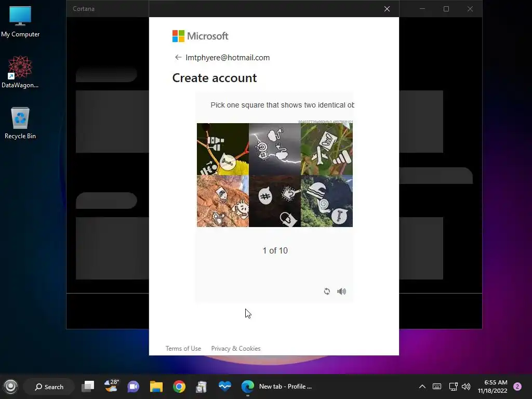
Task: Open the Terms of Use link
Action: [183, 349]
